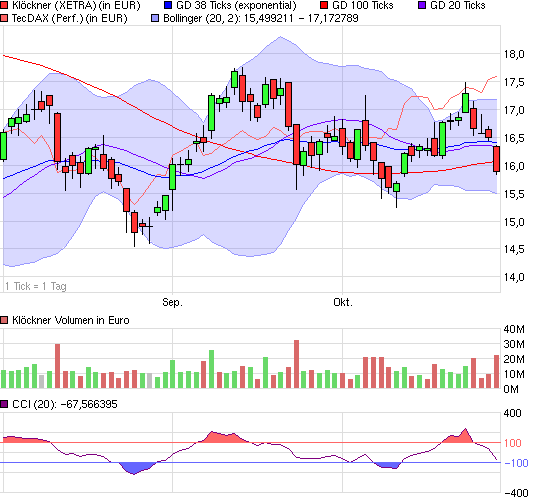Click the 17,5 price axis label

pyautogui.click(x=514, y=82)
